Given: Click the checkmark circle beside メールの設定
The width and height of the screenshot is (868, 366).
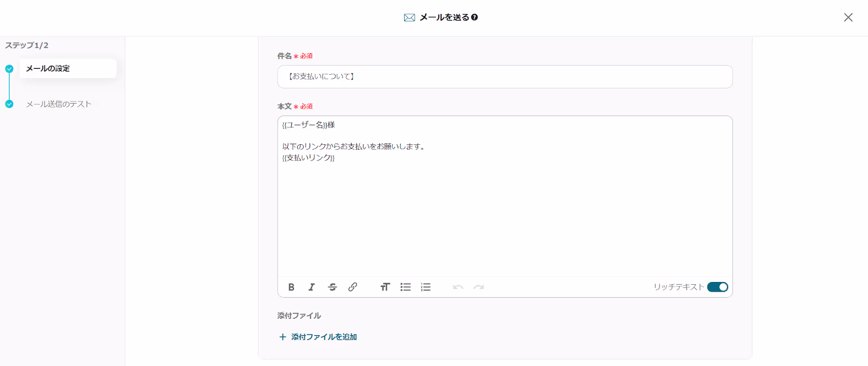Looking at the screenshot, I should (9, 69).
